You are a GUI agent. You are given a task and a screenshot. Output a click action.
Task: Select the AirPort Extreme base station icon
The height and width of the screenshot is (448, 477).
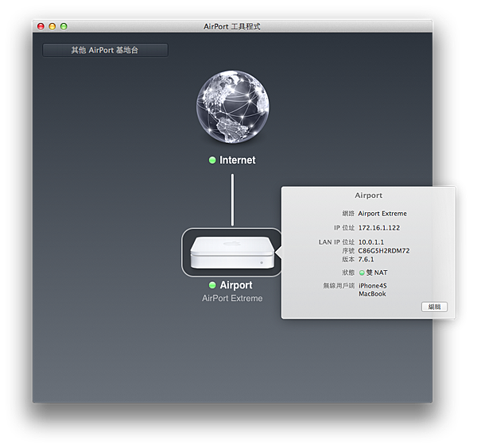pos(232,253)
